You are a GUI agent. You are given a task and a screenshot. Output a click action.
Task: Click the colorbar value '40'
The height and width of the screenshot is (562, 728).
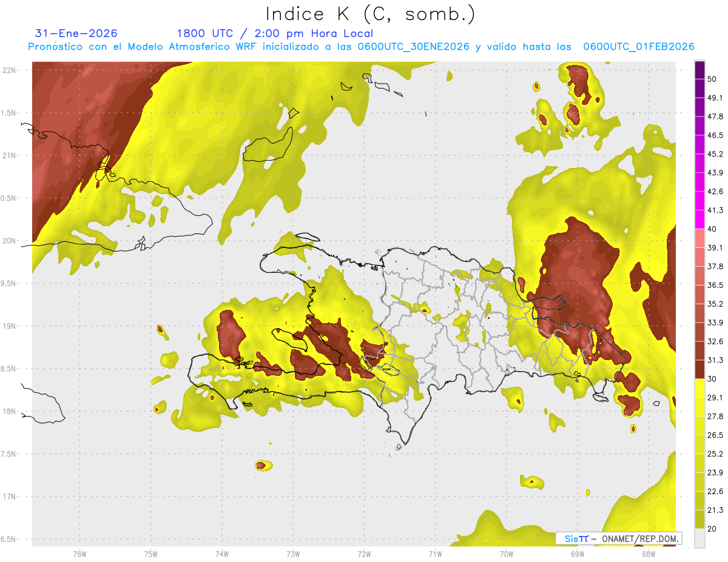712,229
